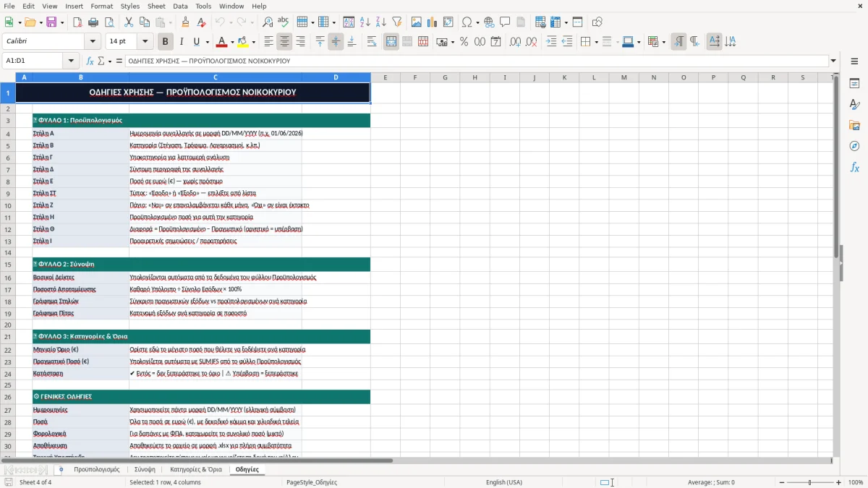This screenshot has width=868, height=488.
Task: Toggle Bold formatting
Action: (x=165, y=42)
